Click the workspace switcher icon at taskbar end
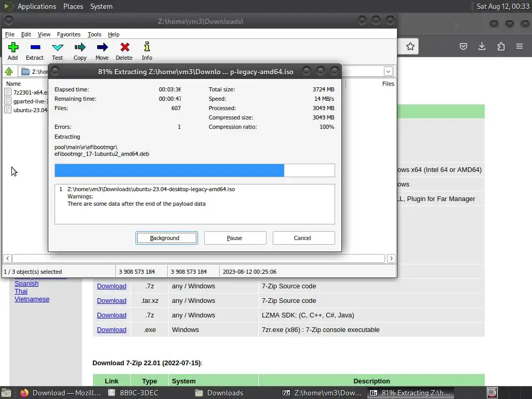Image resolution: width=532 pixels, height=399 pixels. (493, 393)
